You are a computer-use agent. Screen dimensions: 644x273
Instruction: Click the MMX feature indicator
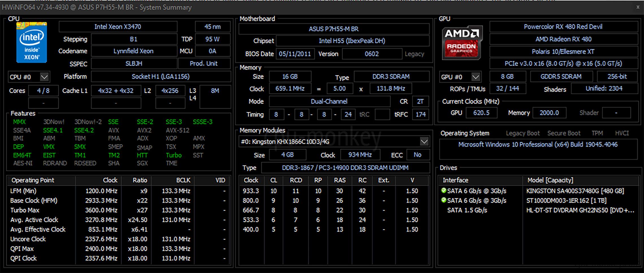[19, 122]
